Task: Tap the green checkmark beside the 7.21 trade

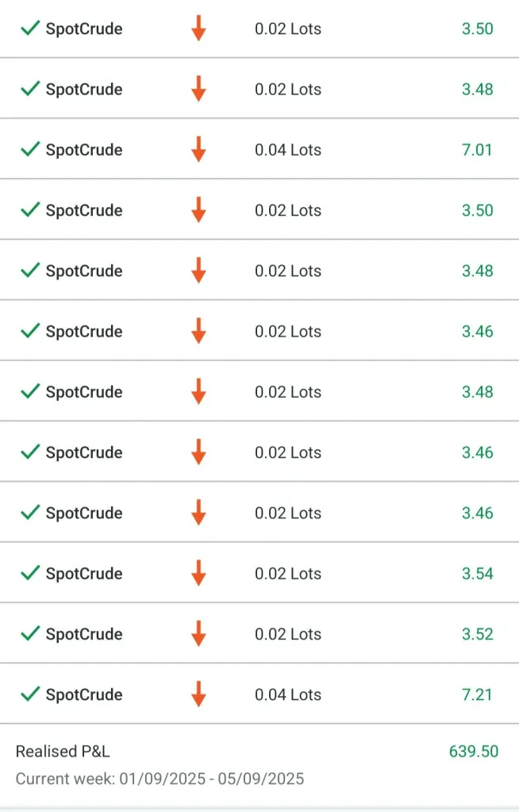Action: pyautogui.click(x=30, y=695)
